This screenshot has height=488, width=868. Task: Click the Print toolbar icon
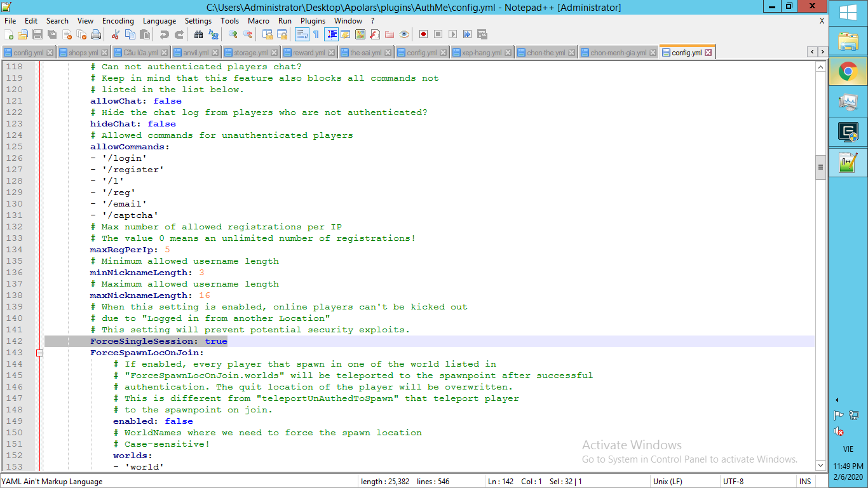click(96, 34)
